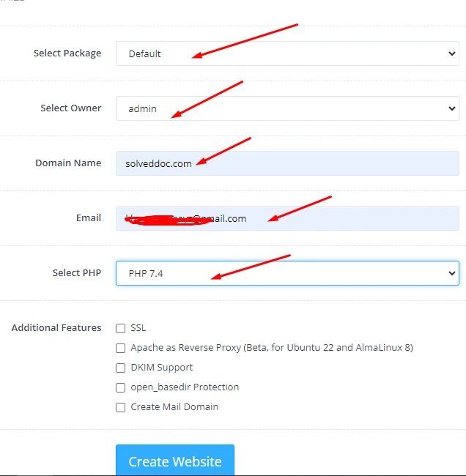Screen dimensions: 466x476
Task: Click the "Domain Name" field label
Action: coord(68,163)
